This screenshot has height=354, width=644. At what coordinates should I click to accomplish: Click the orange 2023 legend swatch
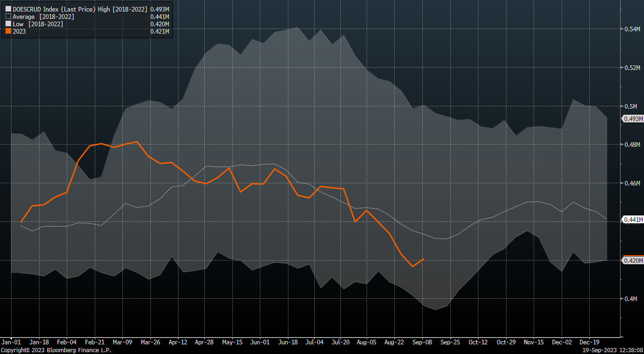coord(8,31)
